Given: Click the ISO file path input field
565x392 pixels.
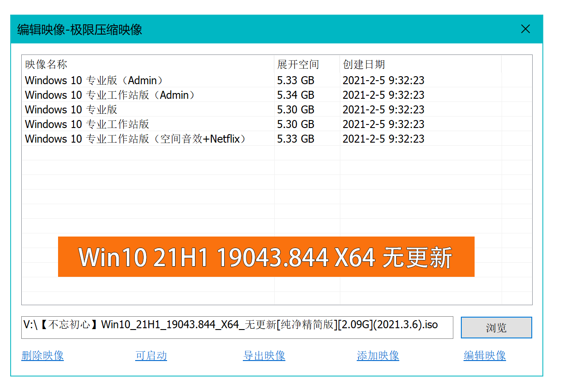Looking at the screenshot, I should pyautogui.click(x=237, y=327).
